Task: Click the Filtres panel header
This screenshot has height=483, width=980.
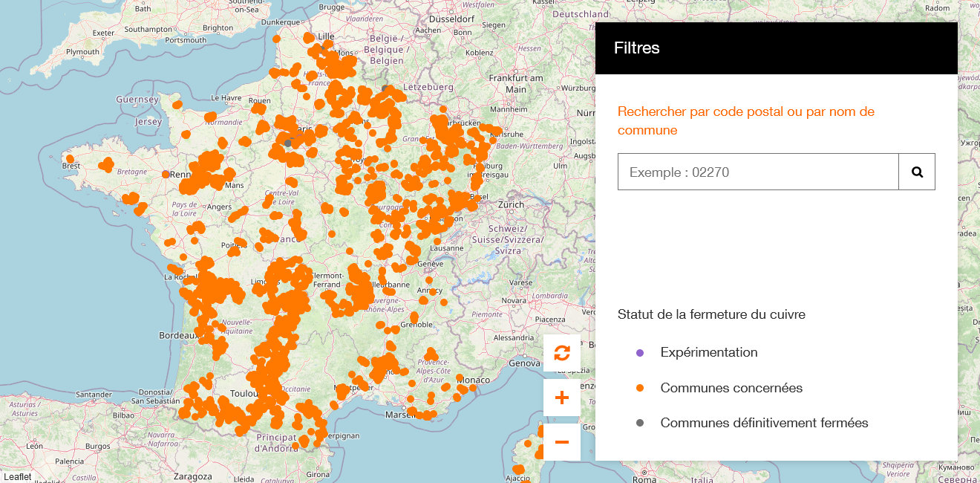Action: coord(636,48)
